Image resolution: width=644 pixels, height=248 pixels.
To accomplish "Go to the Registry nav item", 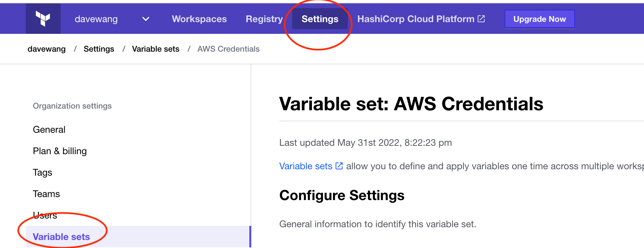I will (x=264, y=19).
